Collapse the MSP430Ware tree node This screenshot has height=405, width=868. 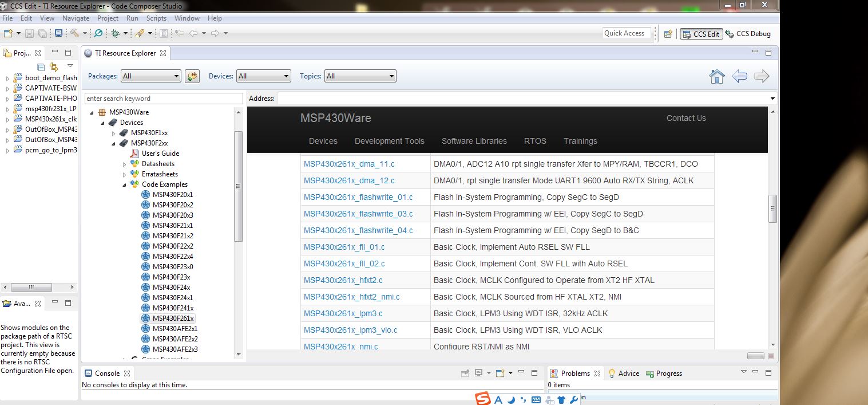point(92,112)
